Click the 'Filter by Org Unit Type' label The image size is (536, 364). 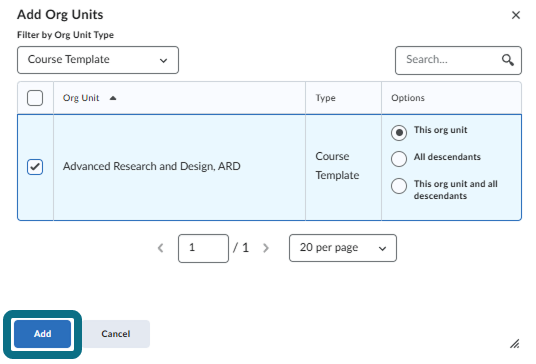[65, 35]
